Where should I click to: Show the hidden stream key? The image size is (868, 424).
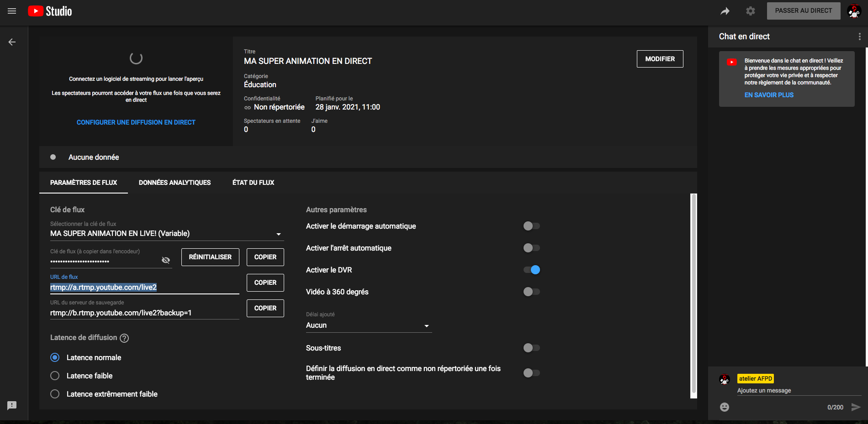[166, 260]
